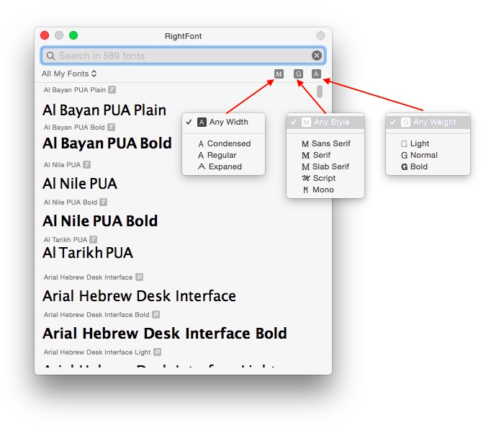This screenshot has width=504, height=428.
Task: Click the font type badge next to small Al Nile PUA label
Action: [x=87, y=164]
